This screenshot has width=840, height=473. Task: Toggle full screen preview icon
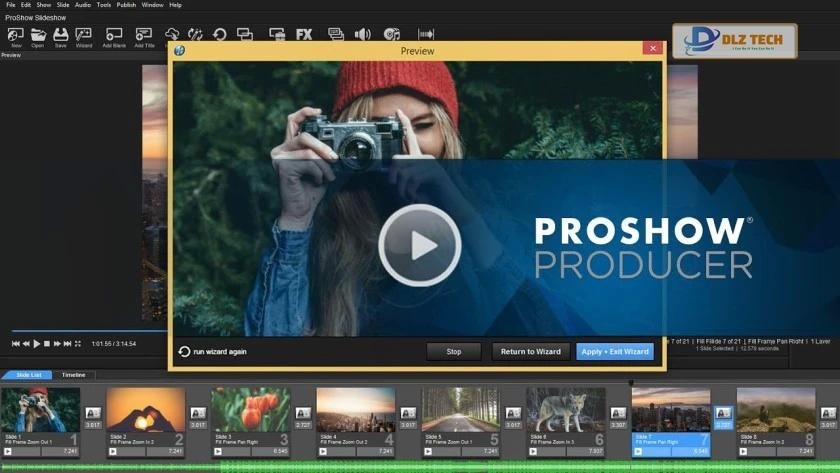pyautogui.click(x=78, y=343)
